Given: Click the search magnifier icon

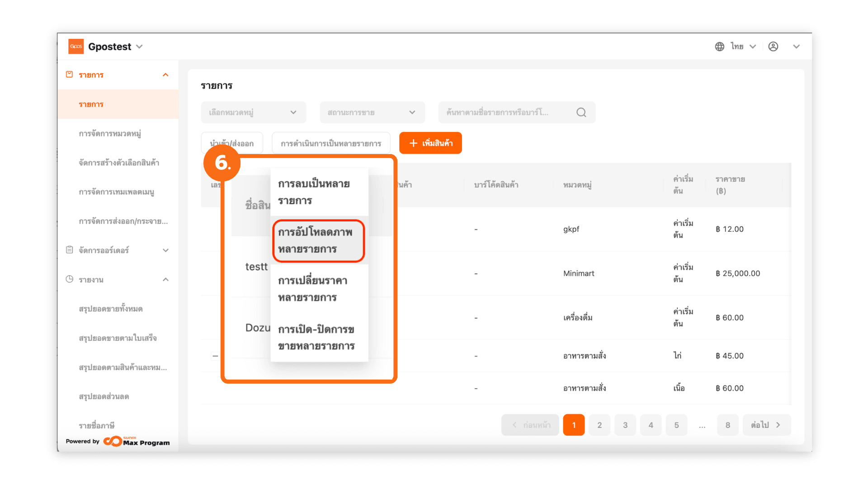Looking at the screenshot, I should 581,113.
